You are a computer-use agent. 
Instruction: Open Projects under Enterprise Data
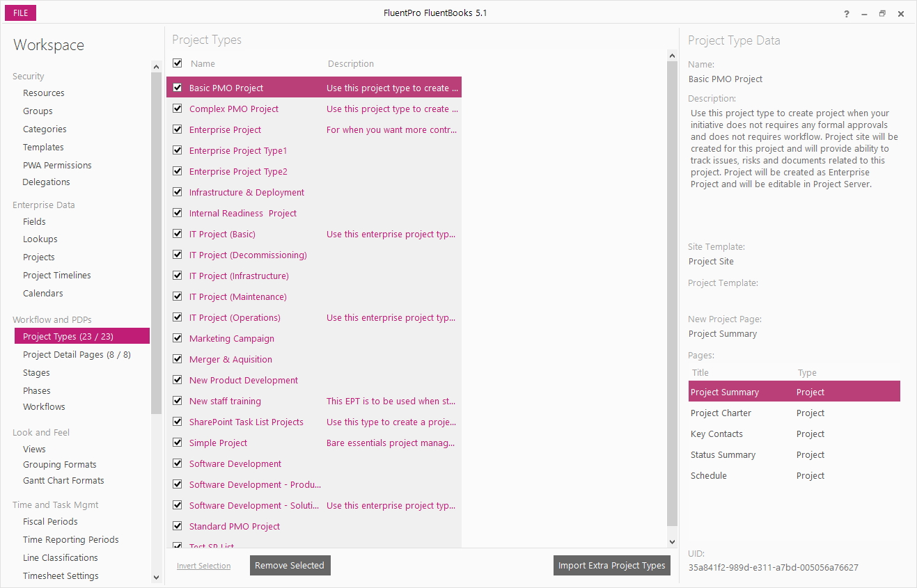coord(39,257)
